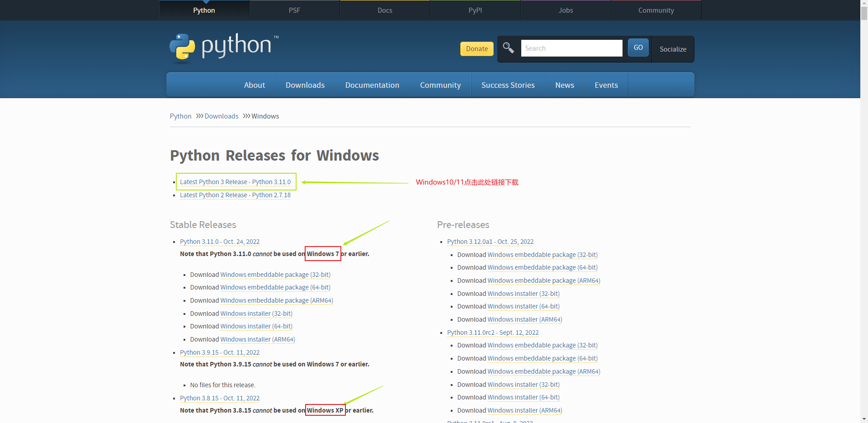Image resolution: width=868 pixels, height=423 pixels.
Task: Click the scrollbar up arrow
Action: pos(864,4)
